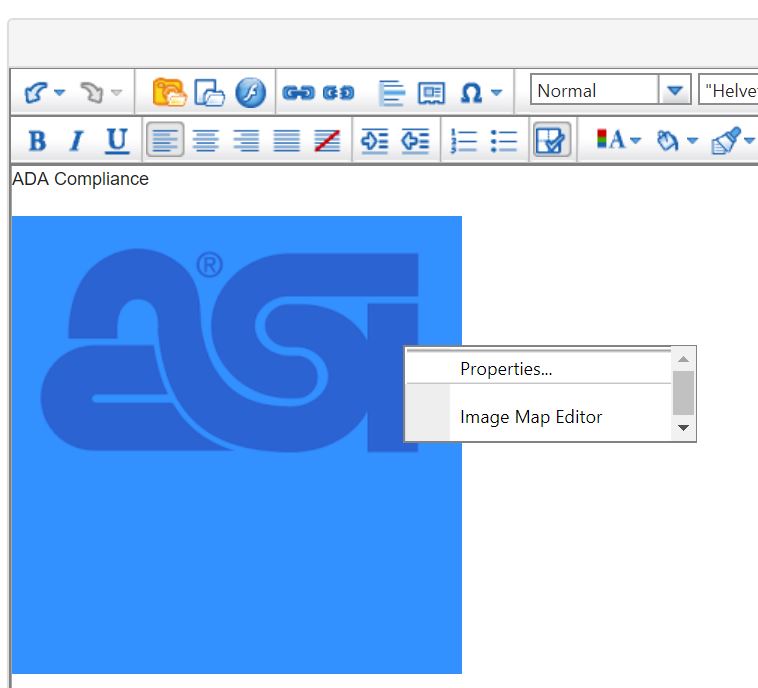758x688 pixels.
Task: Open the Redo history dropdown arrow
Action: click(x=116, y=92)
